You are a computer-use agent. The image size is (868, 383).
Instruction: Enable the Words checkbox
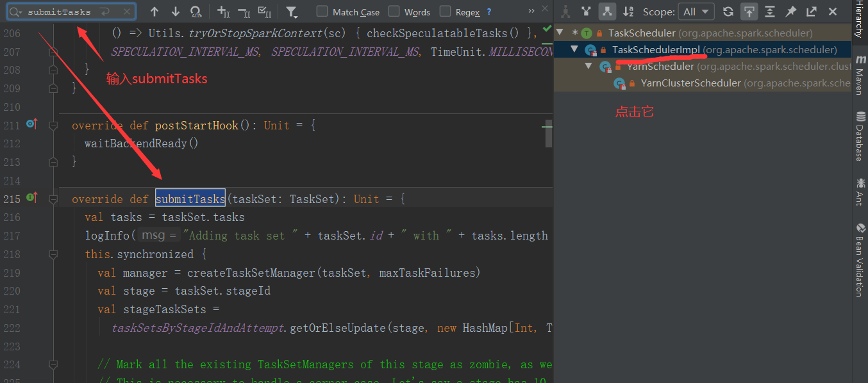[x=394, y=12]
